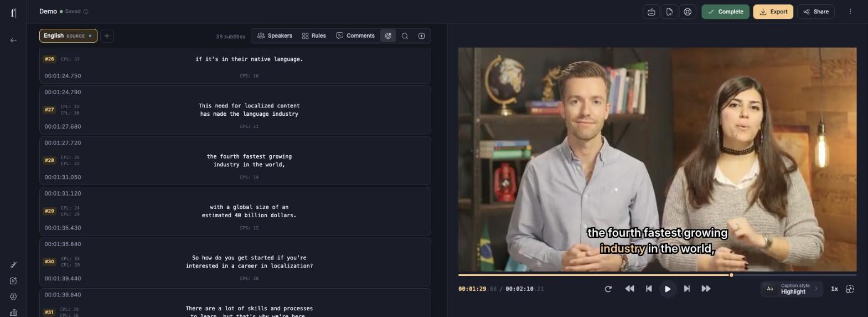Click the app logo in the sidebar
The height and width of the screenshot is (317, 868).
tap(13, 12)
